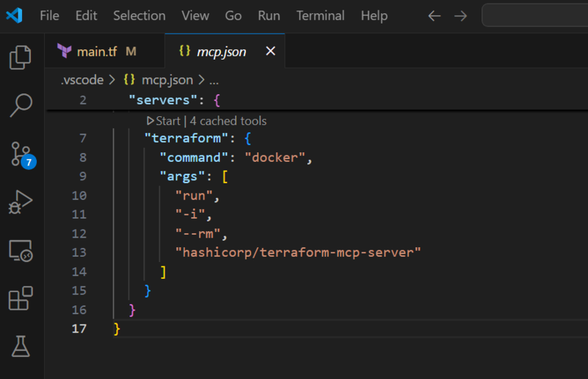Click the "servers" sticky scroll line
This screenshot has height=379, width=588.
[317, 100]
